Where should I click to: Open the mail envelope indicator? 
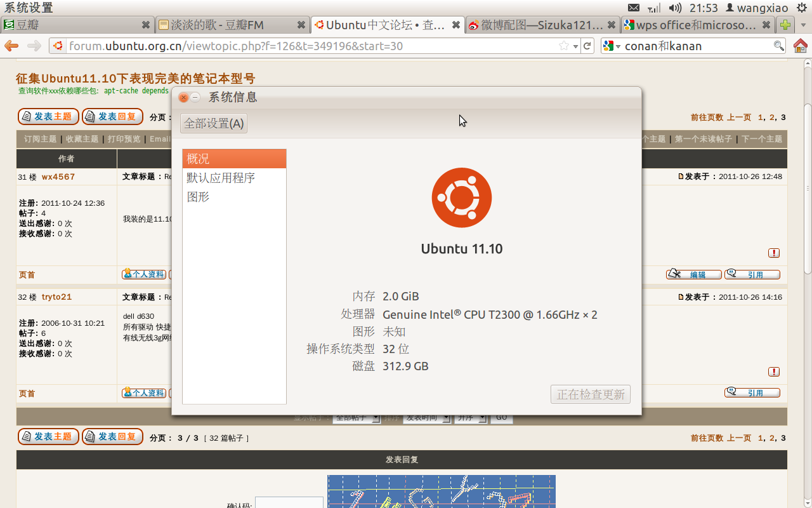click(x=634, y=8)
